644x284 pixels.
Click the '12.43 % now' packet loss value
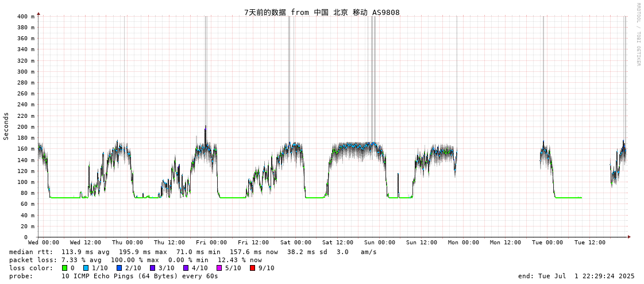[x=240, y=260]
